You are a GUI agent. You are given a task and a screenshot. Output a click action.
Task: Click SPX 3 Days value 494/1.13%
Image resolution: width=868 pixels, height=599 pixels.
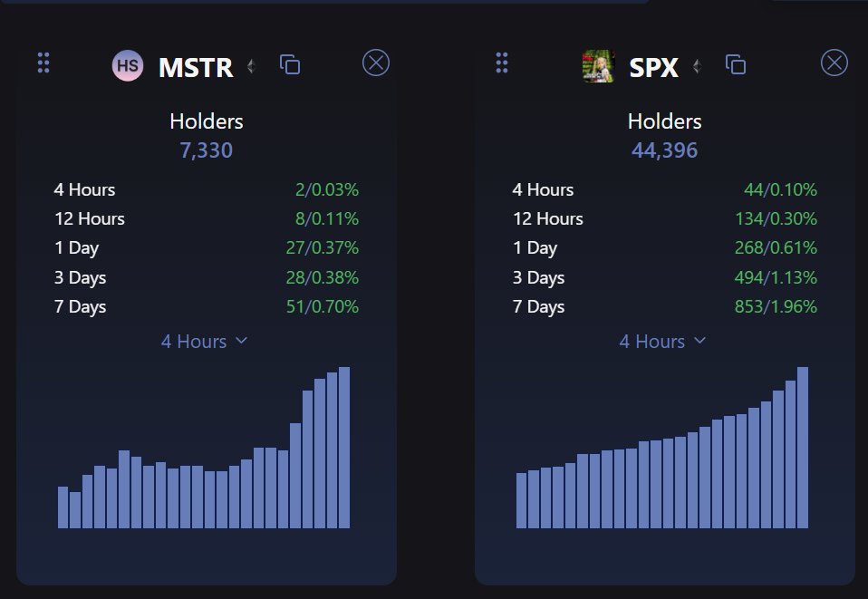776,277
